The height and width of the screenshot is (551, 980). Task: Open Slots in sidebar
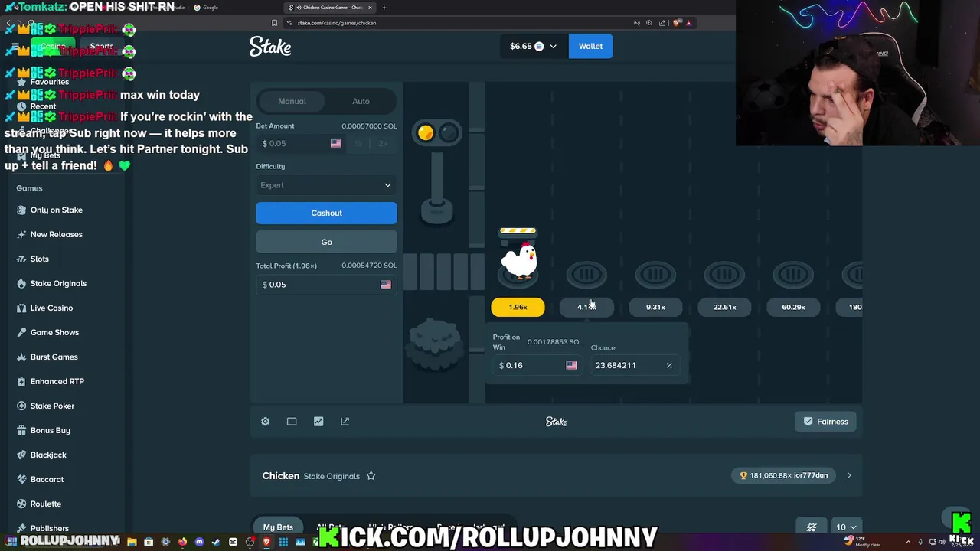[x=39, y=259]
